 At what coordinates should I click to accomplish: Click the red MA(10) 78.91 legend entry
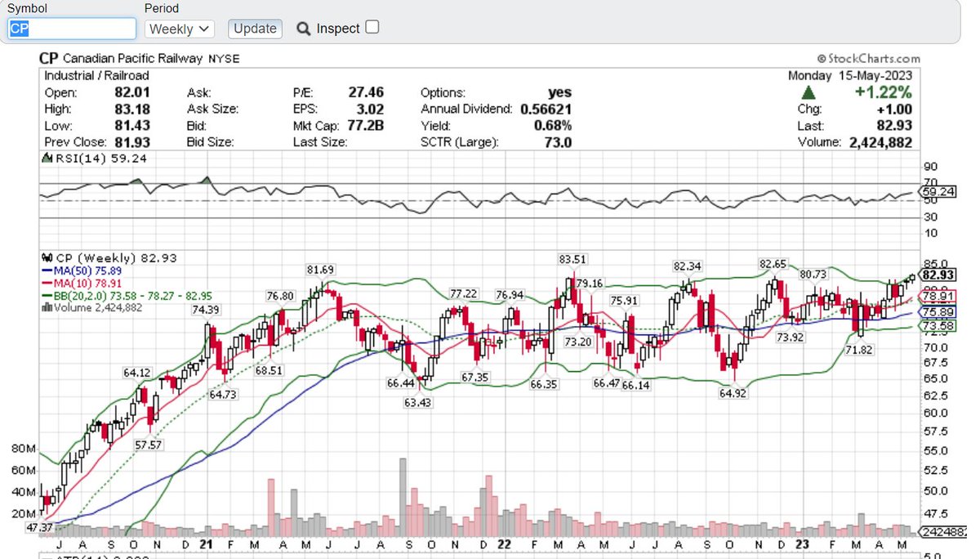pyautogui.click(x=81, y=283)
